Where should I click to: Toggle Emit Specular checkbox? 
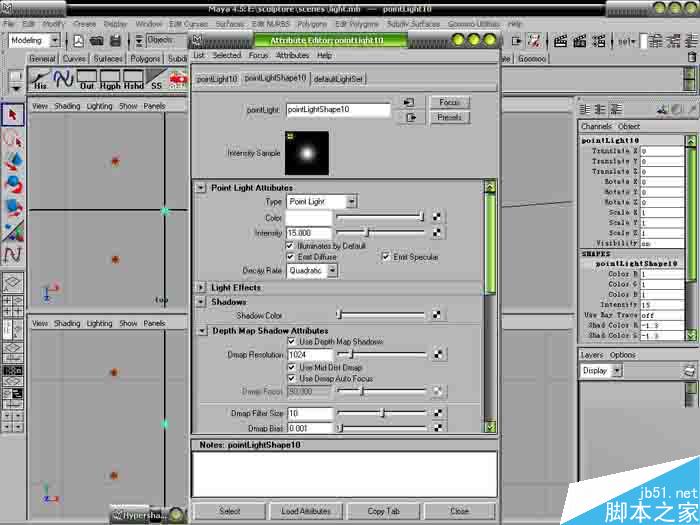click(386, 257)
